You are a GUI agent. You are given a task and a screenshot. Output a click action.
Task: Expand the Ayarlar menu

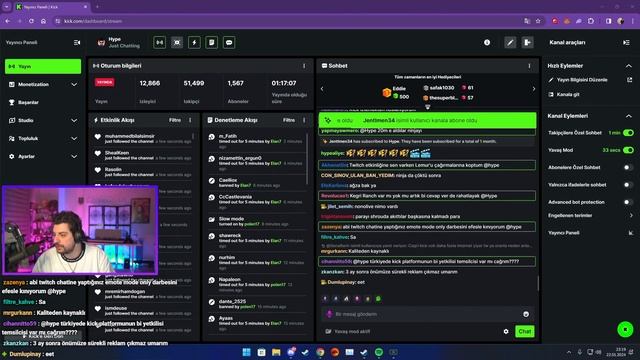point(43,156)
